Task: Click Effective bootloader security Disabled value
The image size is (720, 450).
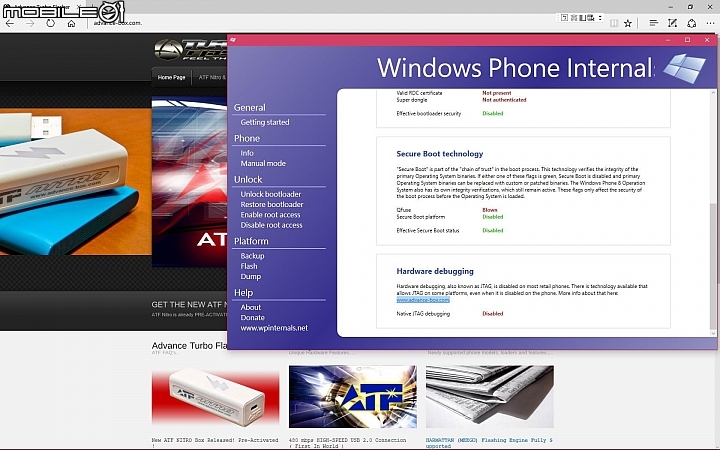Action: point(492,113)
